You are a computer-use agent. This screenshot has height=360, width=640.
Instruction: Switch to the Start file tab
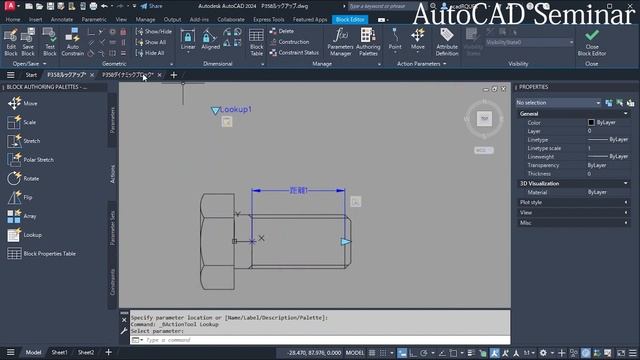(x=31, y=75)
